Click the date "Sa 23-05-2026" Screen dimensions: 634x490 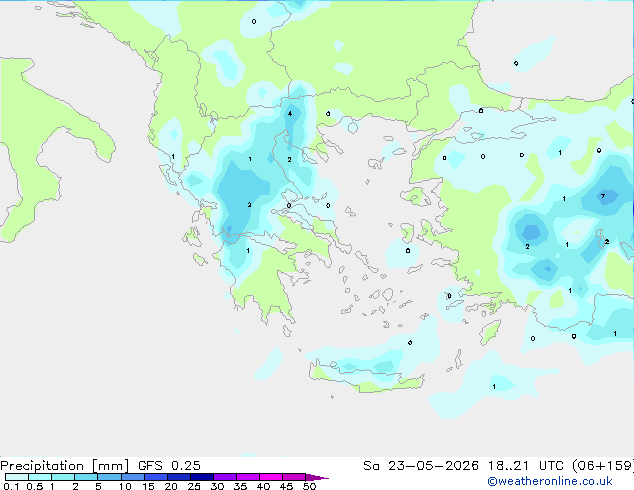tap(421, 466)
